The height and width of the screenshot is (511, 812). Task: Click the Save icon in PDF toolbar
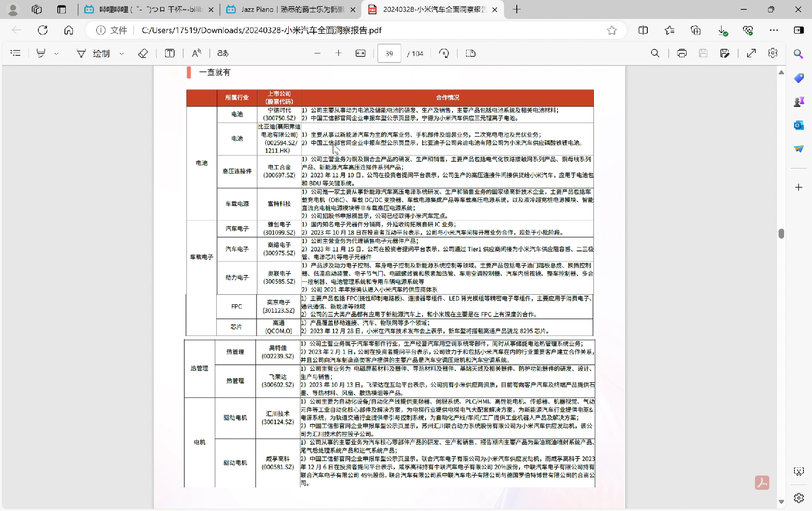[x=703, y=53]
